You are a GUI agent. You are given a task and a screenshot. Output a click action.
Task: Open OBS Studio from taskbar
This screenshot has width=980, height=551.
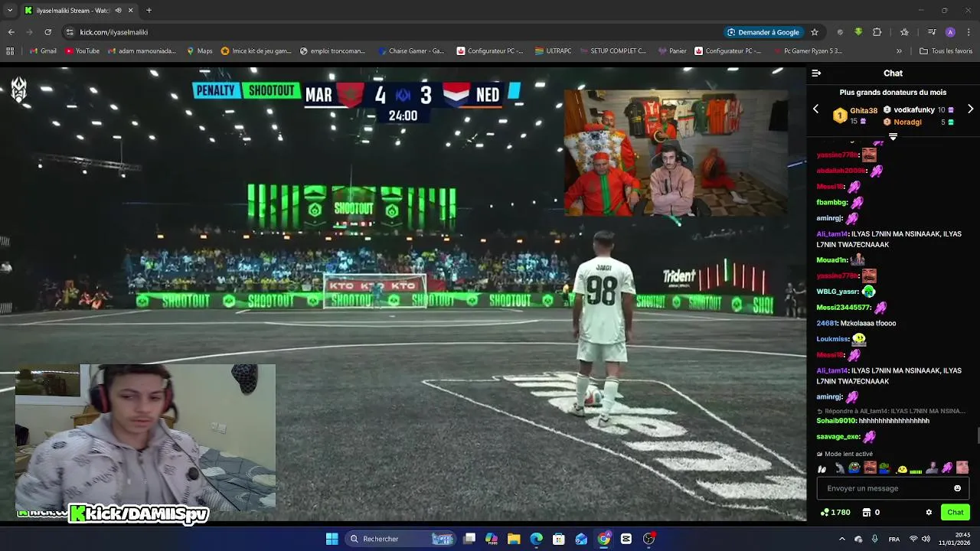click(x=648, y=539)
